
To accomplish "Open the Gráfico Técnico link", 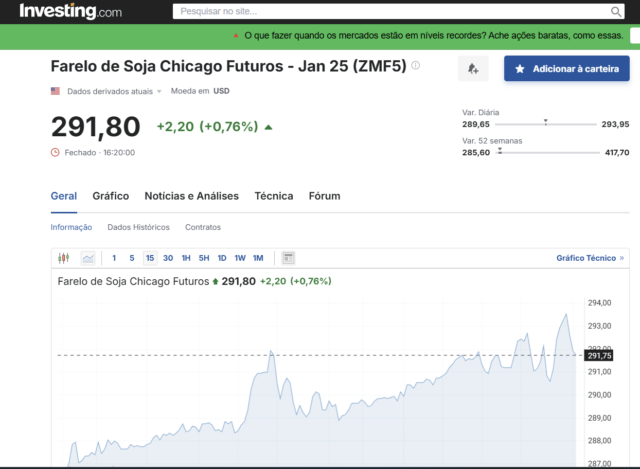I will coord(590,258).
